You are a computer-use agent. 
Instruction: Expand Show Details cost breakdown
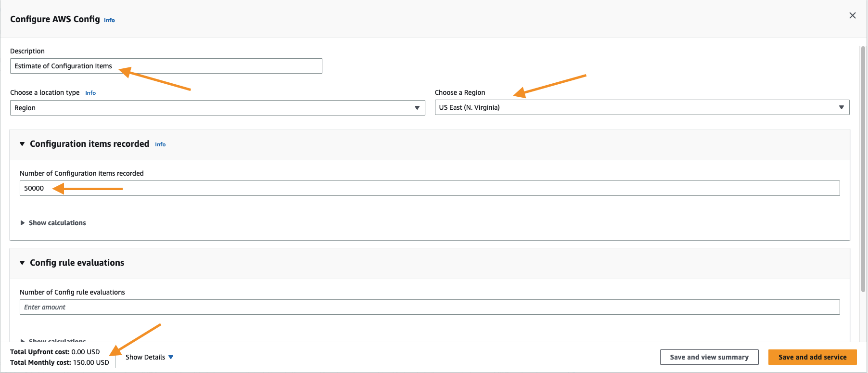(x=149, y=357)
